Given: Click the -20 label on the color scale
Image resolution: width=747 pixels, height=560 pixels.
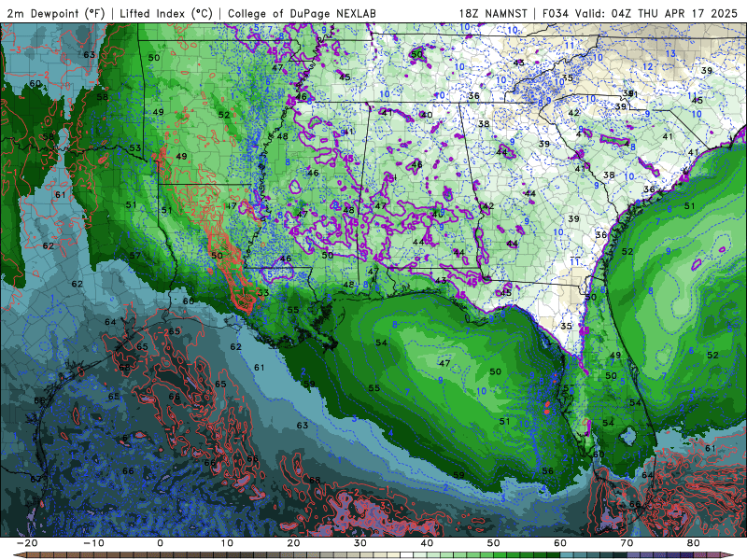Looking at the screenshot, I should click(x=27, y=543).
